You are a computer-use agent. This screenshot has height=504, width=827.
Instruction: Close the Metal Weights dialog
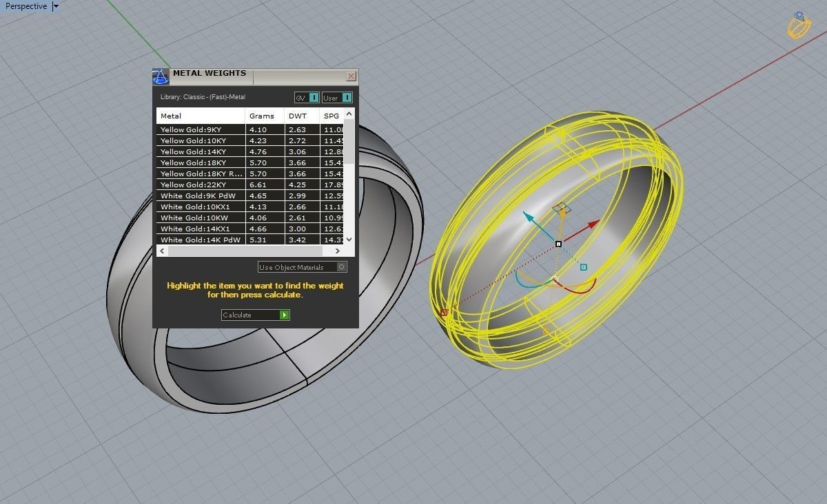tap(351, 76)
